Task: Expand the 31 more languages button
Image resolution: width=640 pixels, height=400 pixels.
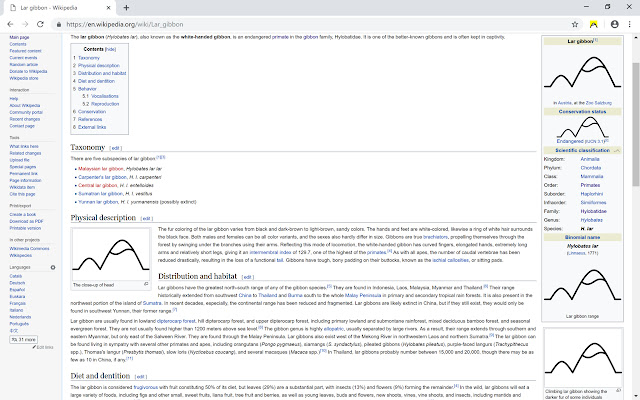Action: coord(23,339)
